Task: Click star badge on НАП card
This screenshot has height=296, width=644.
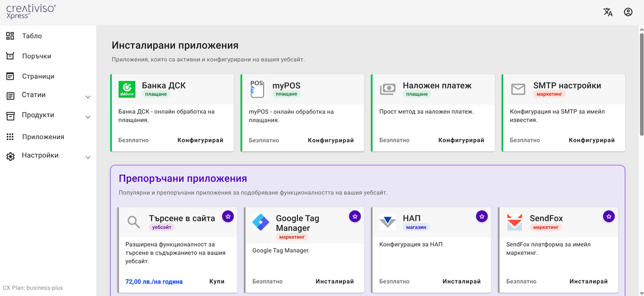Action: 482,216
